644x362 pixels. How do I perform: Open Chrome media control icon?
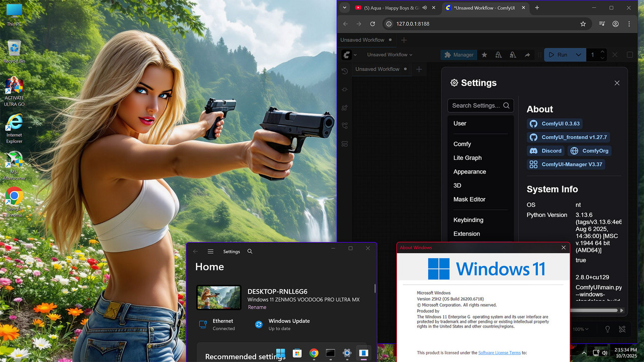(x=602, y=24)
